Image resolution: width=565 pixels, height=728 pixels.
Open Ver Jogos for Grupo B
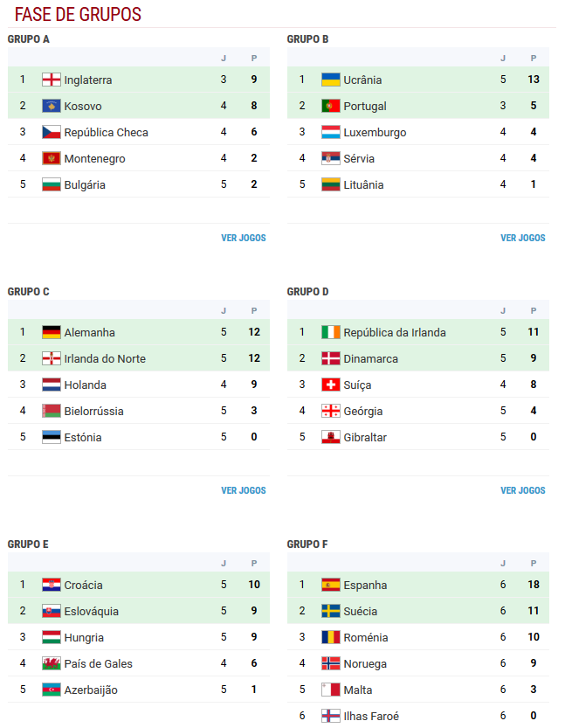(523, 238)
